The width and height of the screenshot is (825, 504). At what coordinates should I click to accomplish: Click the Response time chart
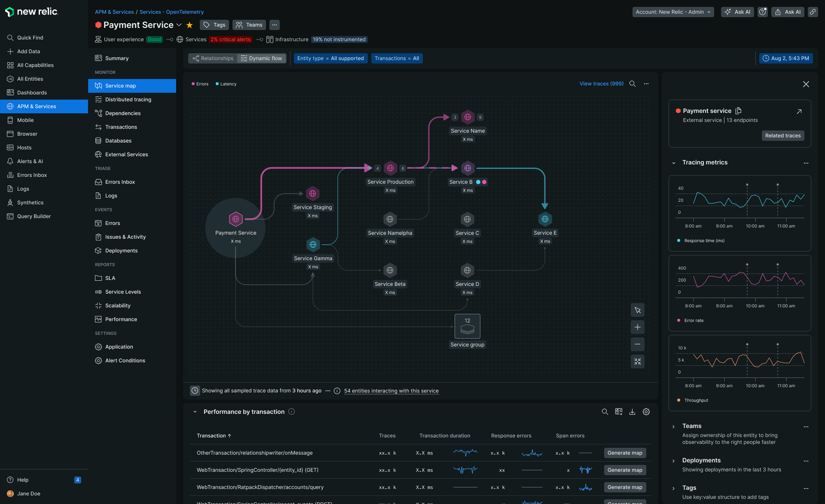tap(740, 213)
